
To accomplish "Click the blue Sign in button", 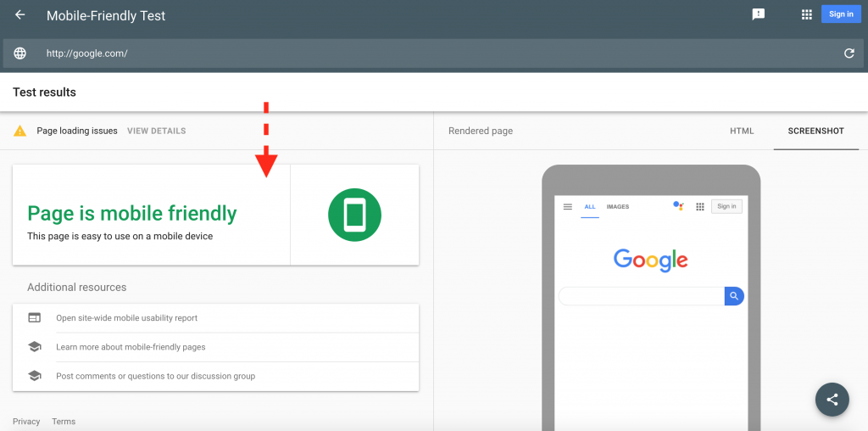I will [x=841, y=14].
